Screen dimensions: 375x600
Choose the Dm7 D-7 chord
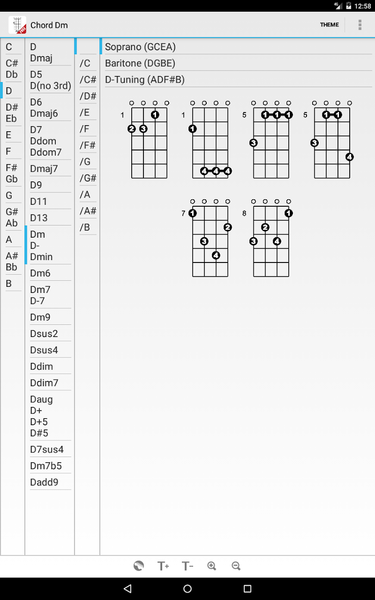(x=50, y=295)
